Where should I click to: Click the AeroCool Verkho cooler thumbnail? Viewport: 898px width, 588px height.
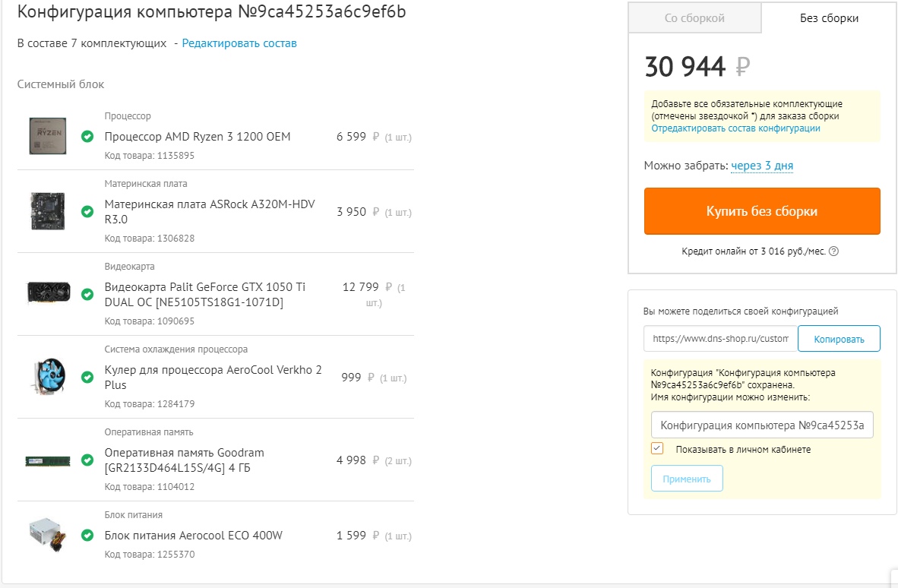point(49,377)
